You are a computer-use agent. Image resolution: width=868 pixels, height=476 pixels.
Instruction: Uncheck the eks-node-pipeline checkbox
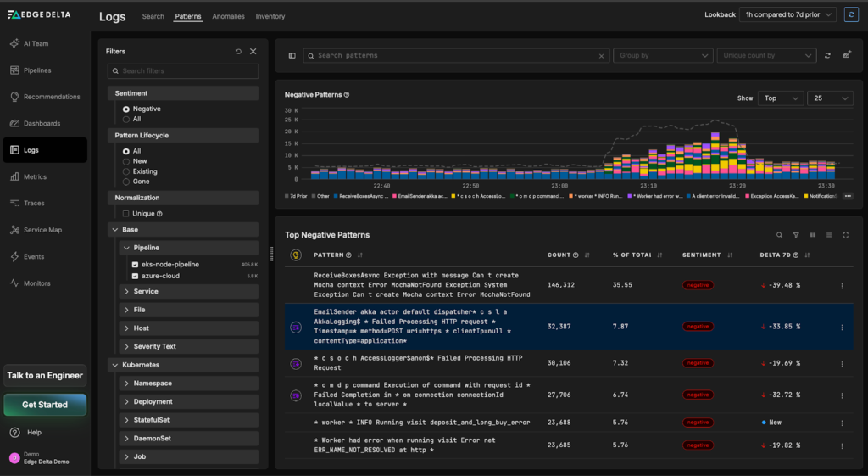click(x=135, y=265)
